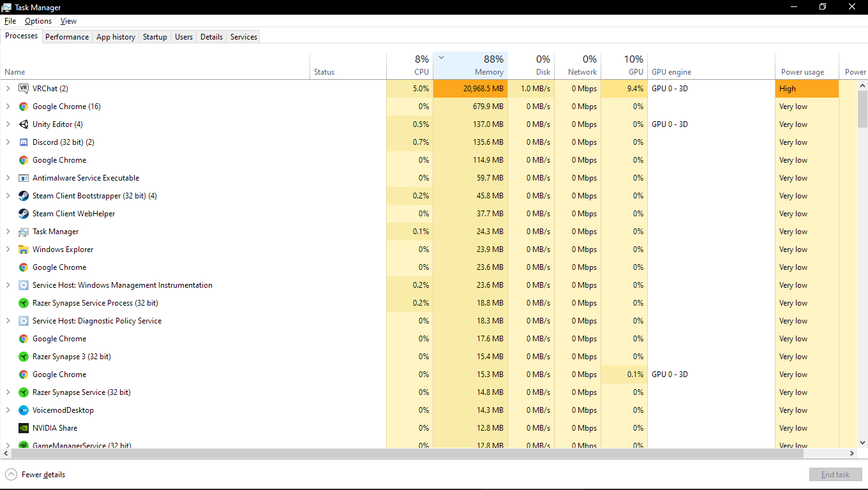Click the Antimalware Service Executable icon
Screen dimensions: 868x490
point(24,178)
